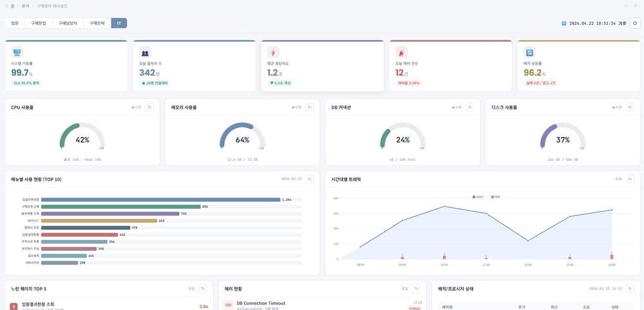The image size is (644, 310).
Task: Refresh the 메뉴별 사용 현황 panel
Action: [310, 179]
